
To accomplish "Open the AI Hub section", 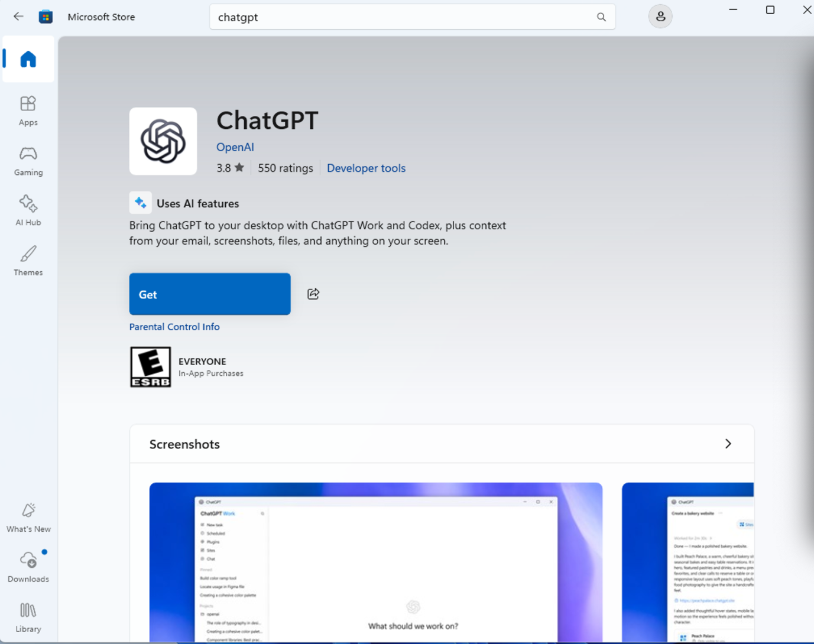I will pyautogui.click(x=28, y=211).
